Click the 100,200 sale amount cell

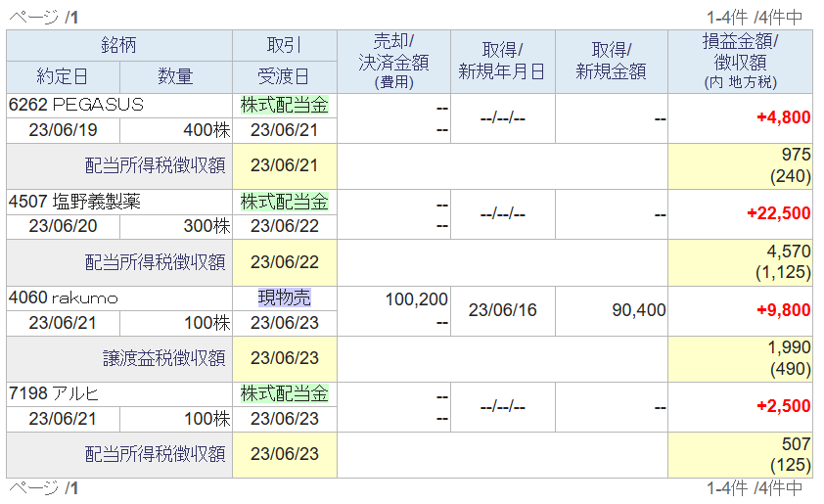point(416,299)
